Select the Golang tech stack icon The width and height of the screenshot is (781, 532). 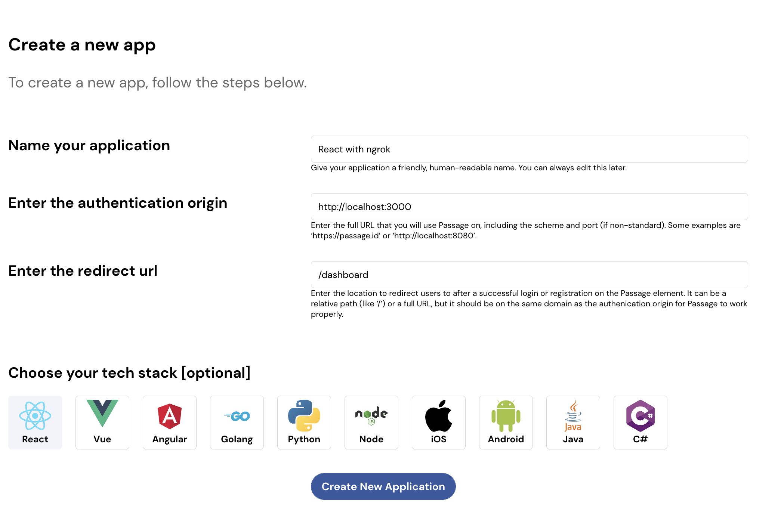coord(237,422)
